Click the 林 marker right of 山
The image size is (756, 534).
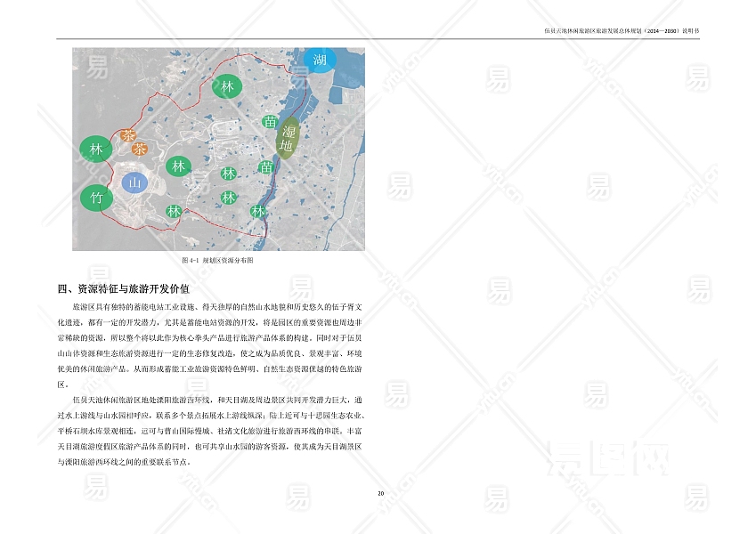(179, 166)
